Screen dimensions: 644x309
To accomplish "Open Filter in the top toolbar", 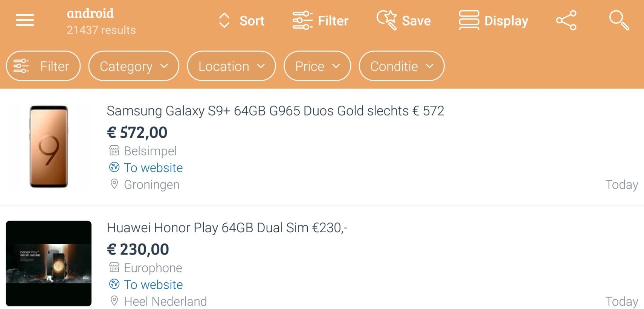I will click(320, 21).
